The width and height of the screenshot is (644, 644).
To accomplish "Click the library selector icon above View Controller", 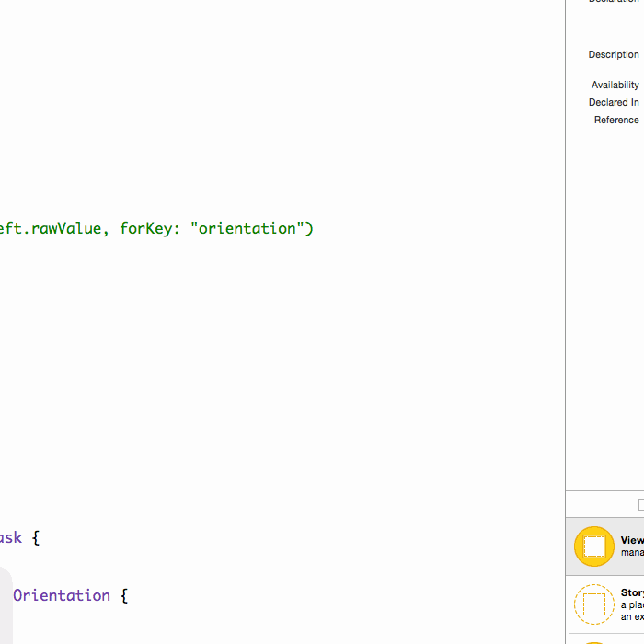I will (x=640, y=504).
